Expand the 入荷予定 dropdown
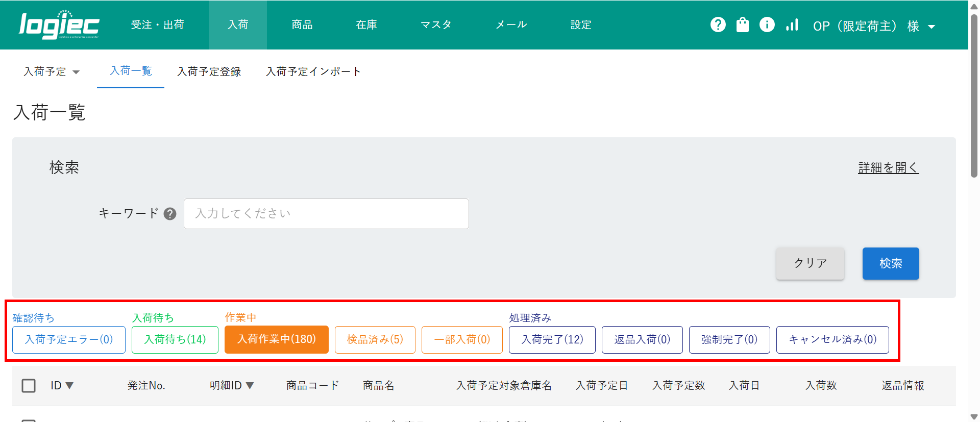 pyautogui.click(x=52, y=72)
